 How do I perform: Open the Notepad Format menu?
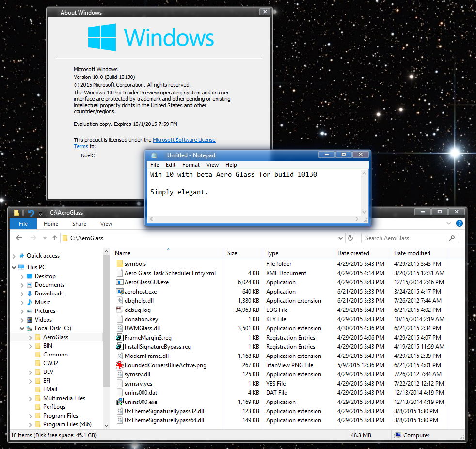click(191, 165)
